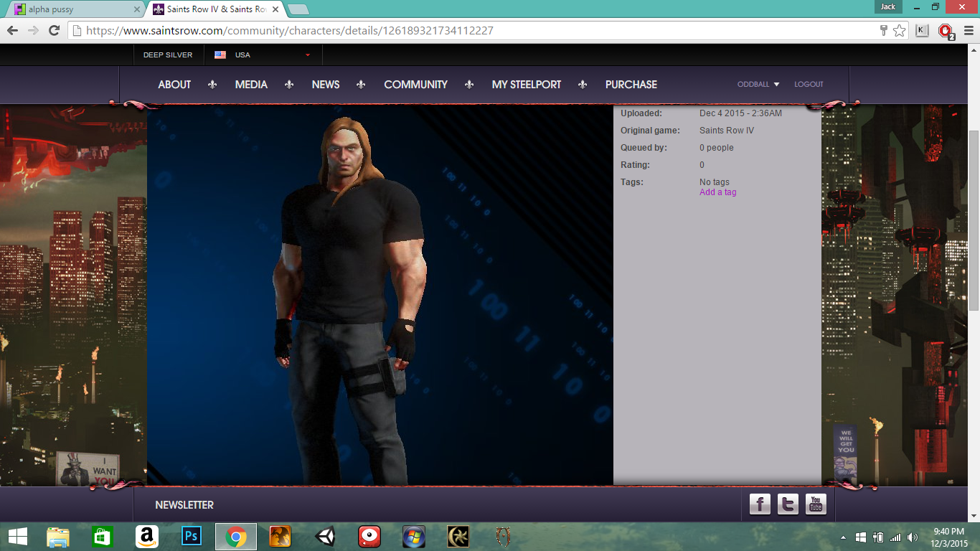Click the AdBlock extension icon
Screen dimensions: 980x551
pos(946,31)
